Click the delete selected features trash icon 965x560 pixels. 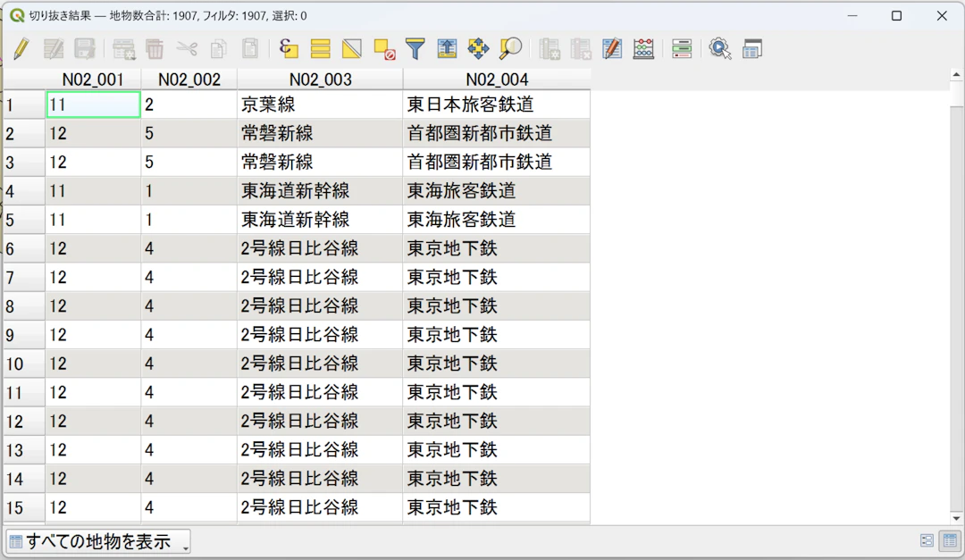coord(155,48)
